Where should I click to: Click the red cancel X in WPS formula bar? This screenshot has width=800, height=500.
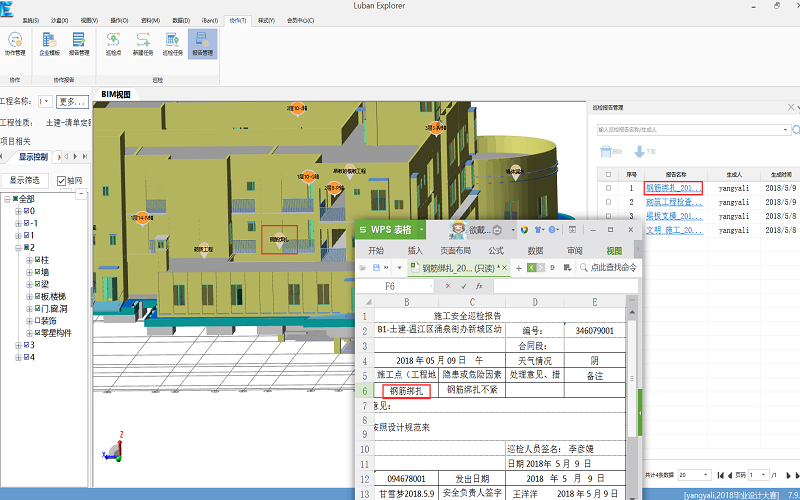click(448, 286)
